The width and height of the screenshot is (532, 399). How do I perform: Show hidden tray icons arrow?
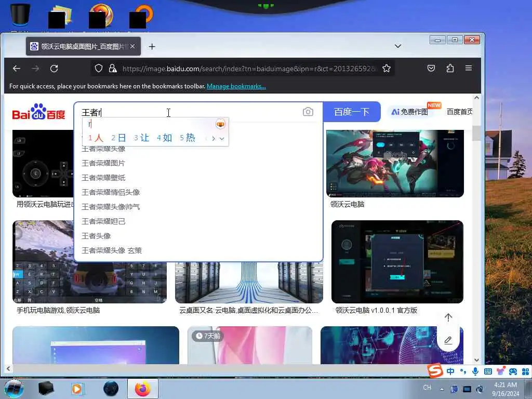click(x=442, y=389)
